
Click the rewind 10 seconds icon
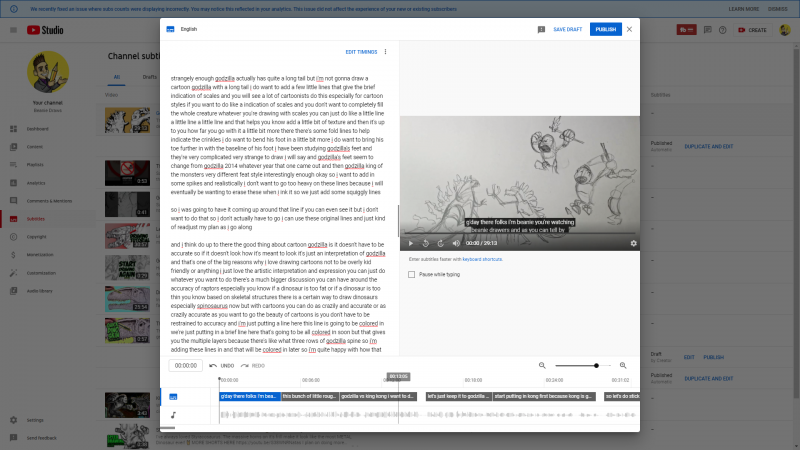point(426,243)
